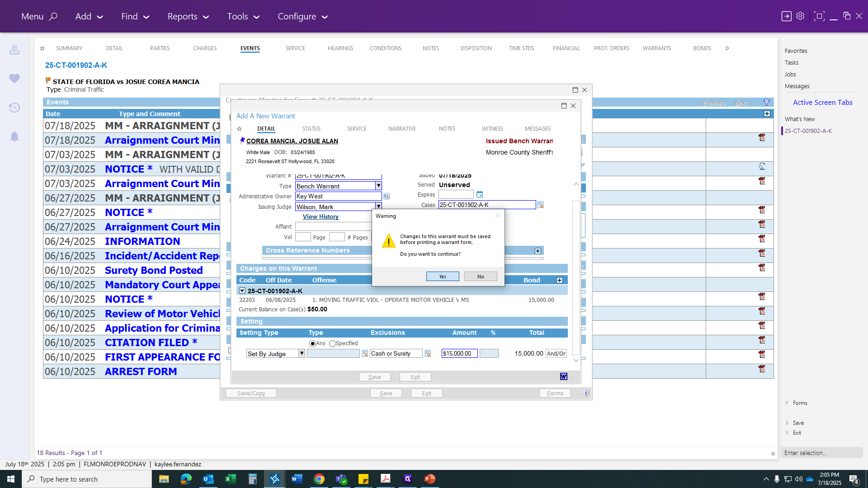Switch to the CHARGES tab
The image size is (868, 488).
205,48
